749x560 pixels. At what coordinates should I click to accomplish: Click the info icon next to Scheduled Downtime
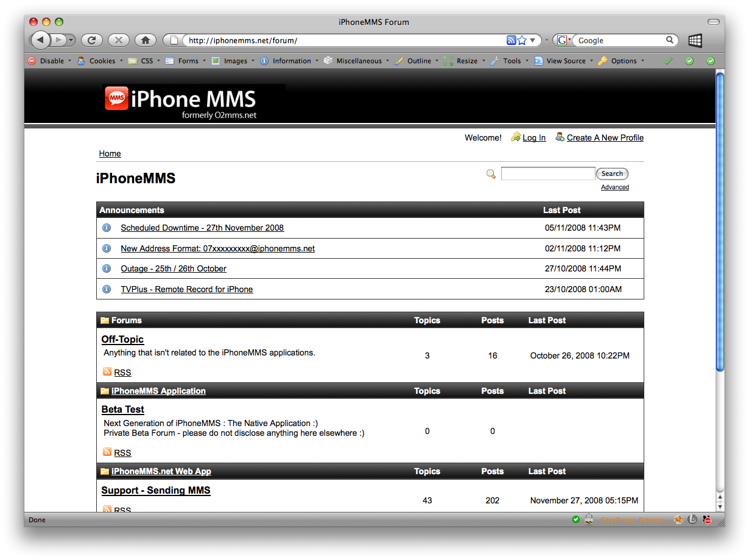[x=107, y=228]
